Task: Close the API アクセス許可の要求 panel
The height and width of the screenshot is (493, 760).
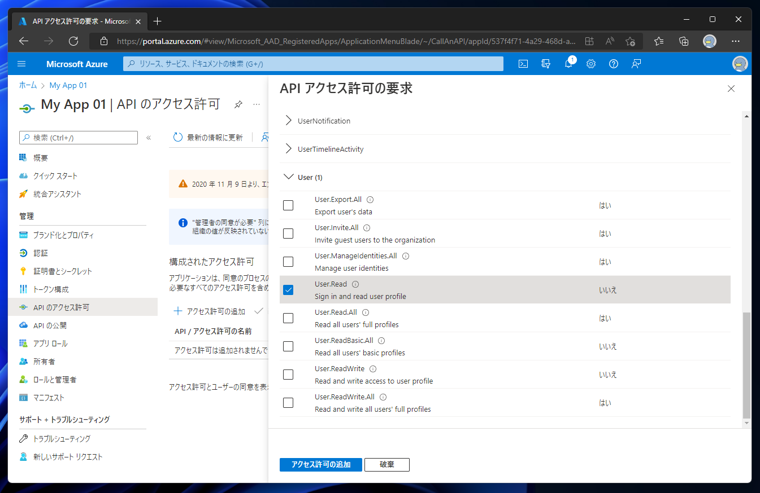Action: click(731, 89)
